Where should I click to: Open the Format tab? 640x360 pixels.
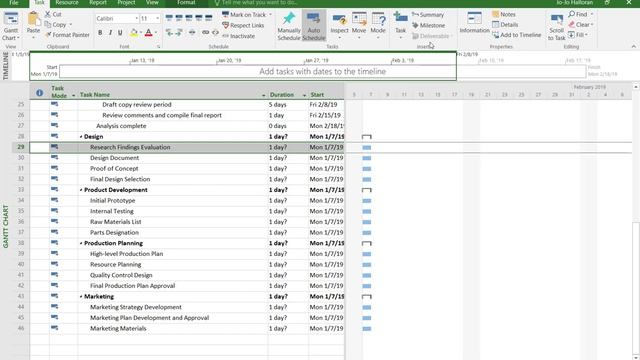click(x=186, y=3)
